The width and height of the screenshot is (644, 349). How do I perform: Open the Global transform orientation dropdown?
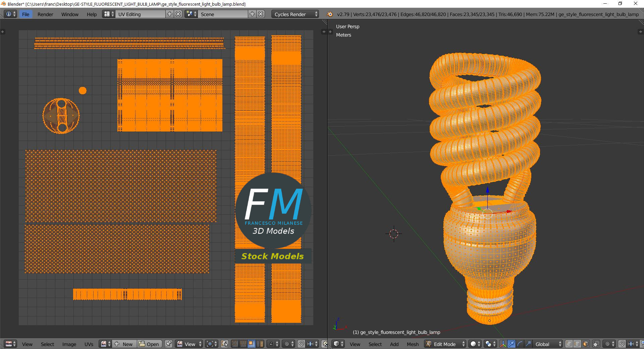pos(548,344)
